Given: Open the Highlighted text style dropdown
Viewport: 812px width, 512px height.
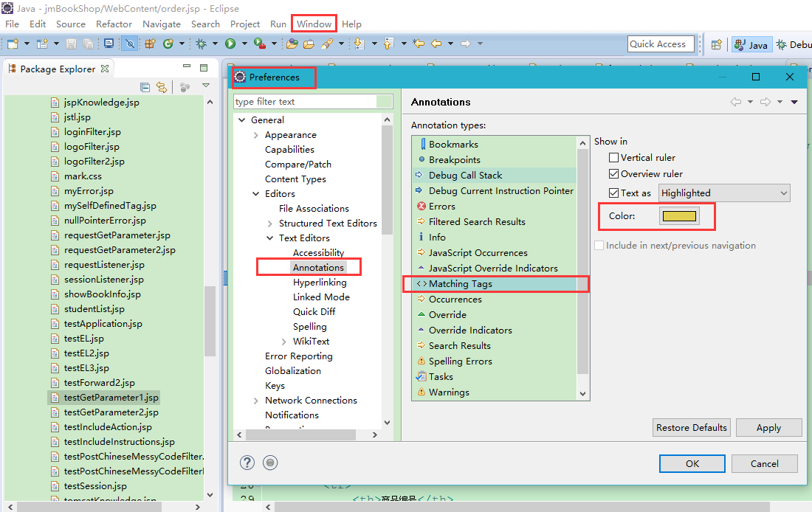Looking at the screenshot, I should (724, 193).
